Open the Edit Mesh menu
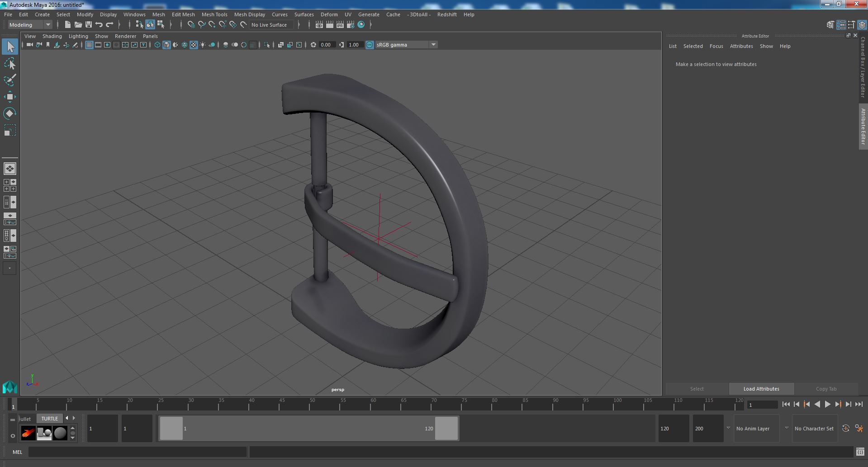 [x=183, y=14]
